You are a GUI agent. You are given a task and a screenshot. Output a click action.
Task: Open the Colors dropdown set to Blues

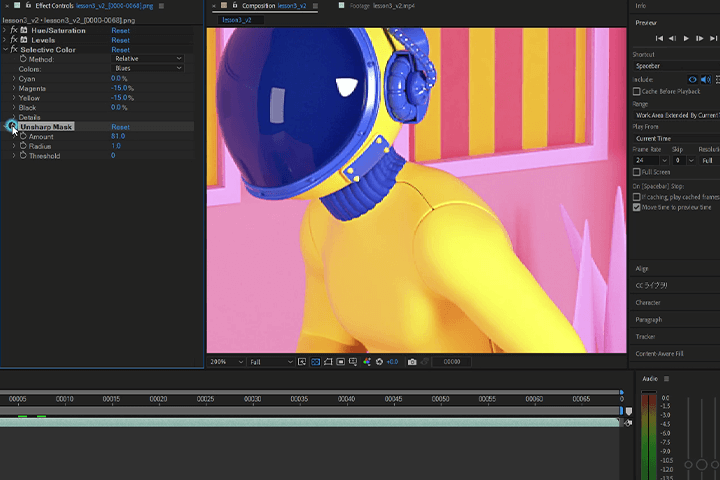coord(148,68)
